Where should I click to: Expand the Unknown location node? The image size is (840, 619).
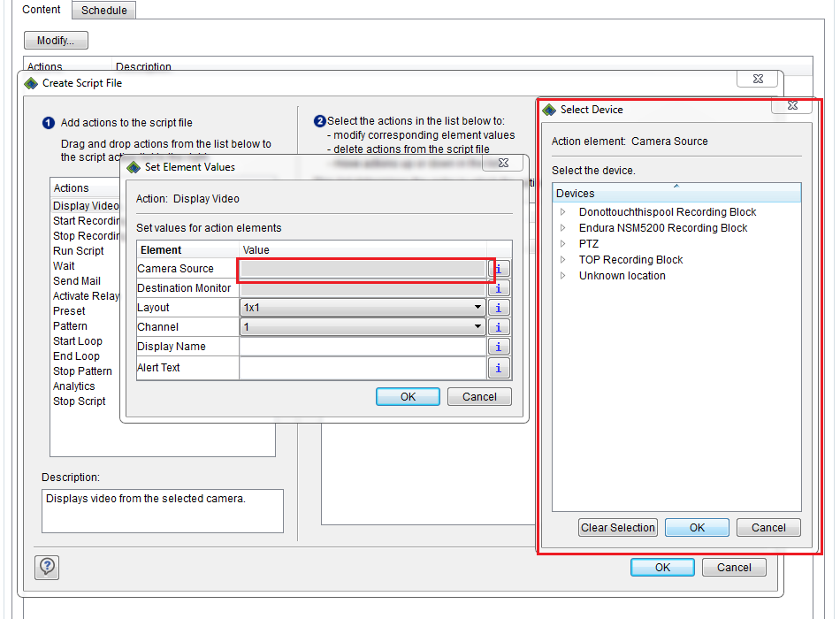[x=562, y=275]
